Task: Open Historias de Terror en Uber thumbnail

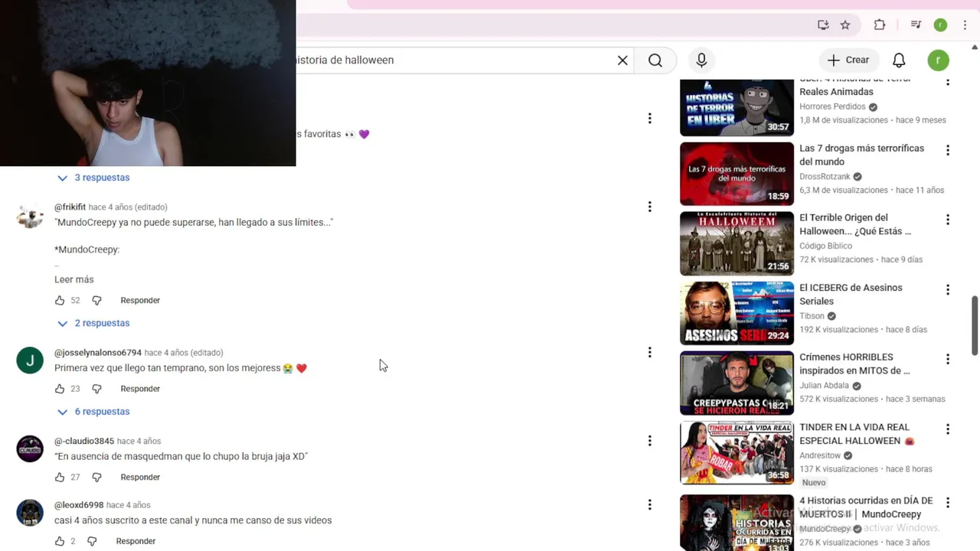Action: [x=737, y=107]
